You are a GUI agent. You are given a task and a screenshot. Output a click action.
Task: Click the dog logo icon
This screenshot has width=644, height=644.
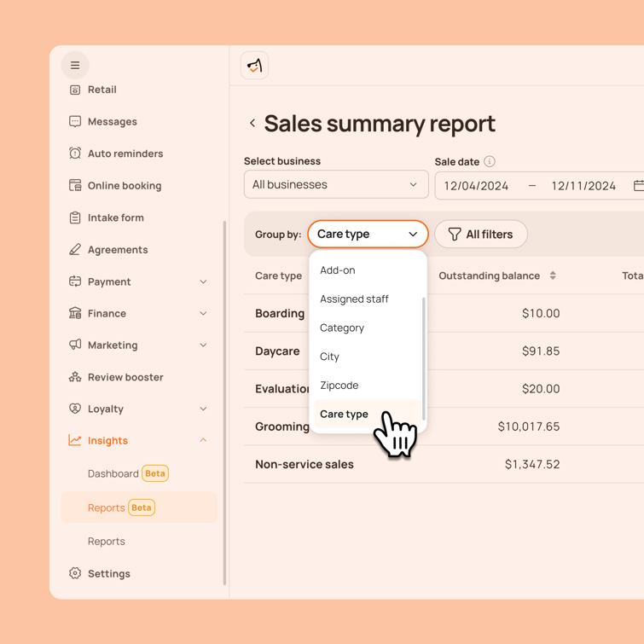click(254, 66)
